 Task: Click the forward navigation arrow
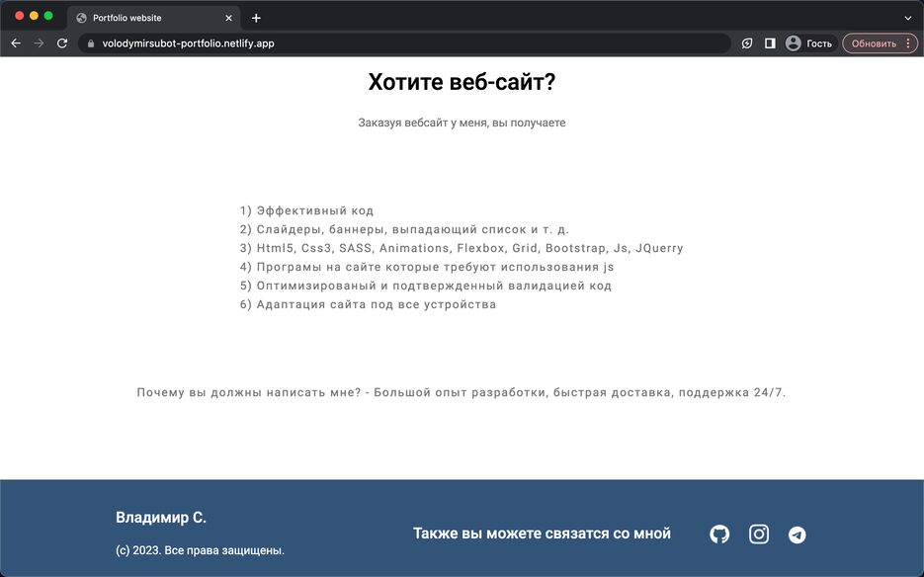click(x=38, y=42)
